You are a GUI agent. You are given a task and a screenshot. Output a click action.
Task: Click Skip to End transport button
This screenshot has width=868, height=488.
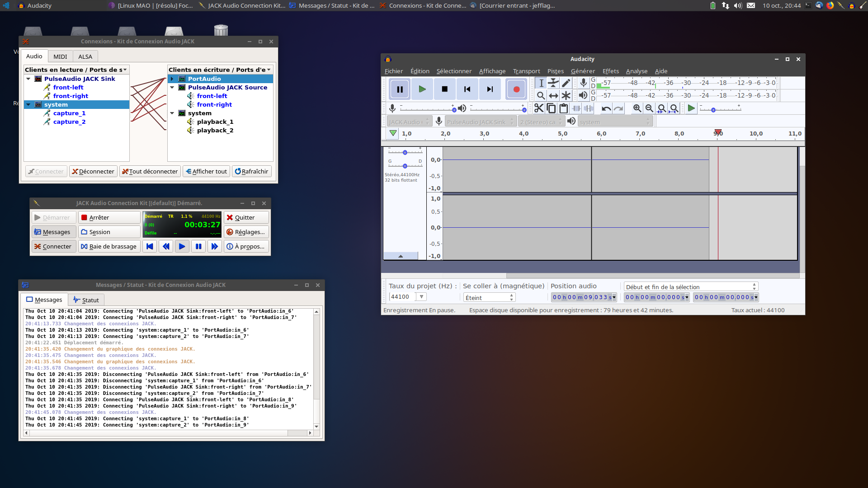(x=490, y=89)
